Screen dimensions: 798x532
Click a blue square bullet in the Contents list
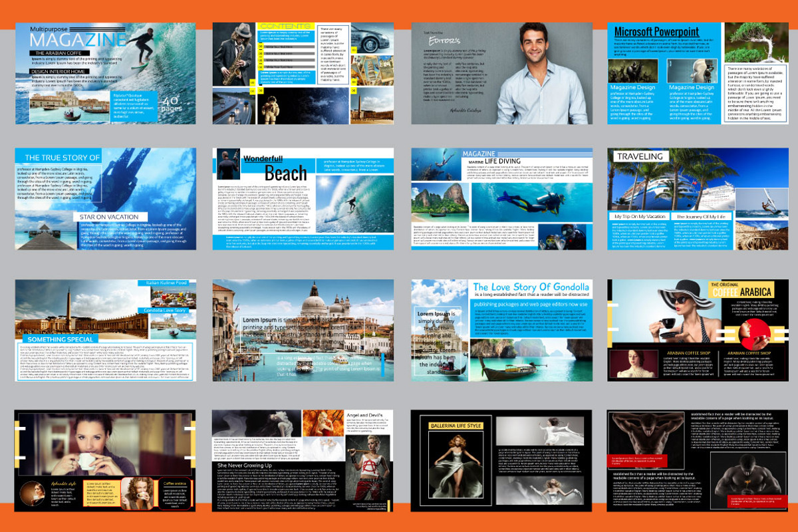coord(264,47)
